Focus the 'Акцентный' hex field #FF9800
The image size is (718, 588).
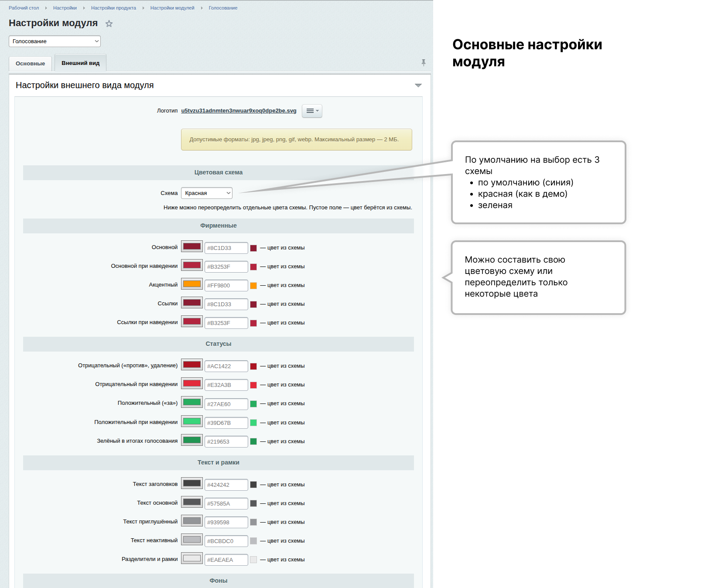coord(226,285)
